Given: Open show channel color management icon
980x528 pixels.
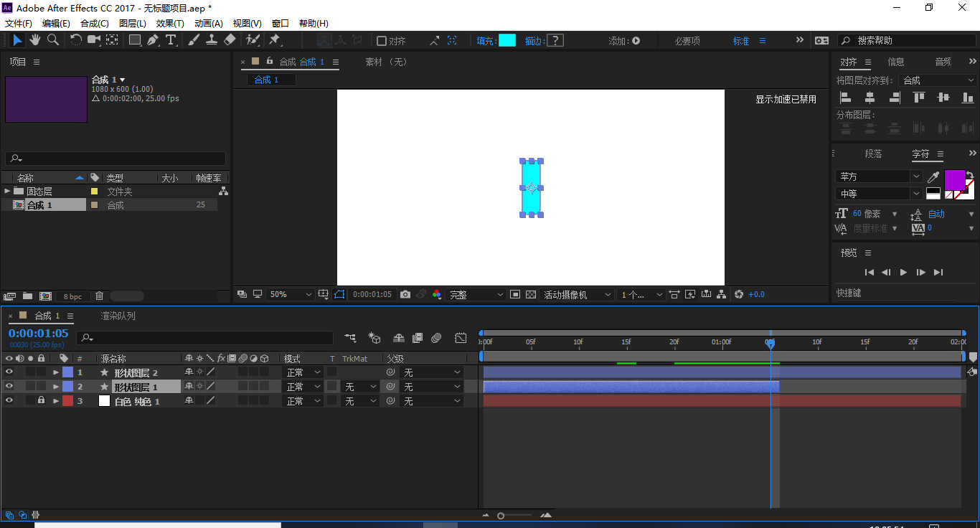Looking at the screenshot, I should tap(437, 294).
